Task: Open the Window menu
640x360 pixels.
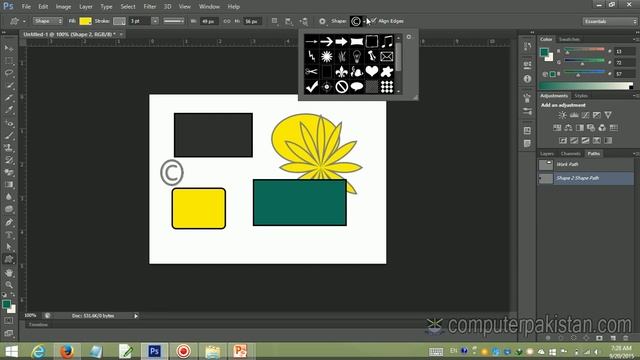Action: pyautogui.click(x=209, y=7)
